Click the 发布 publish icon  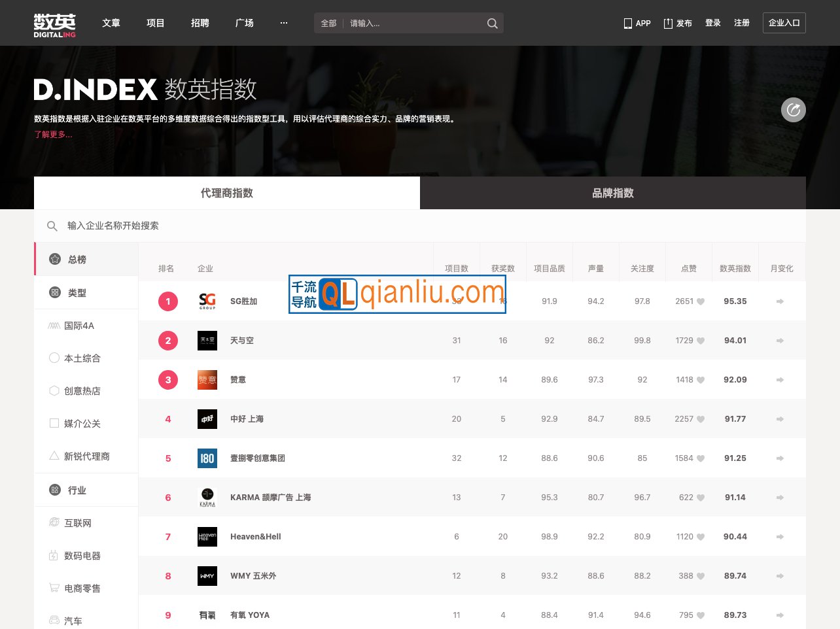tap(668, 24)
